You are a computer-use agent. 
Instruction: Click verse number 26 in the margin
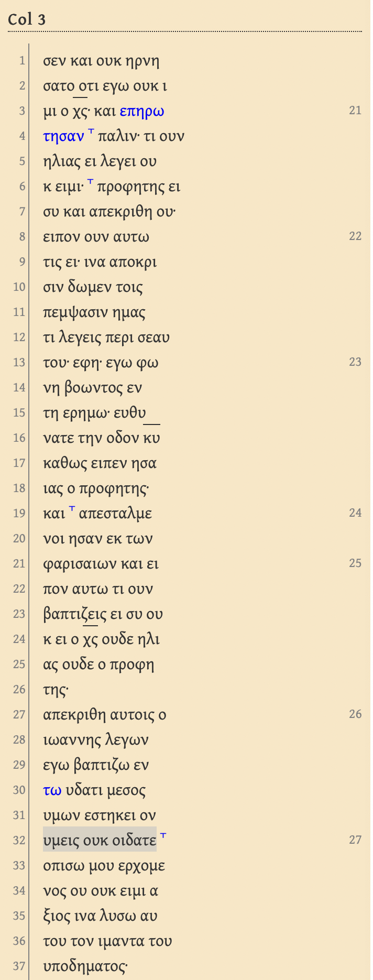(355, 714)
